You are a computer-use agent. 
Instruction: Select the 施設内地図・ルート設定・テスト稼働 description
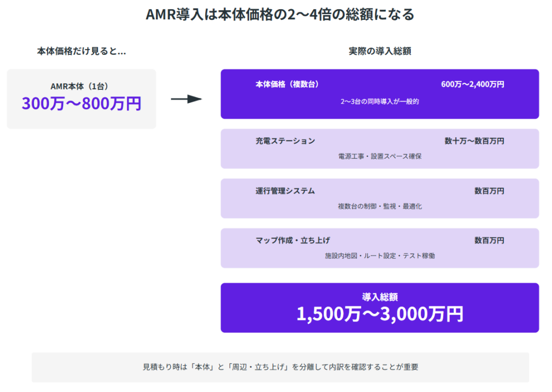(379, 256)
